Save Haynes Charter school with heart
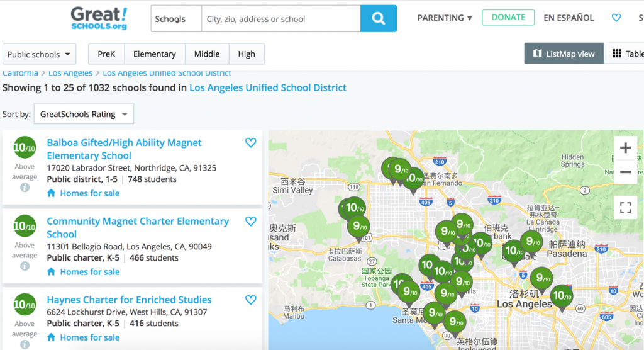The height and width of the screenshot is (350, 644). (x=250, y=300)
